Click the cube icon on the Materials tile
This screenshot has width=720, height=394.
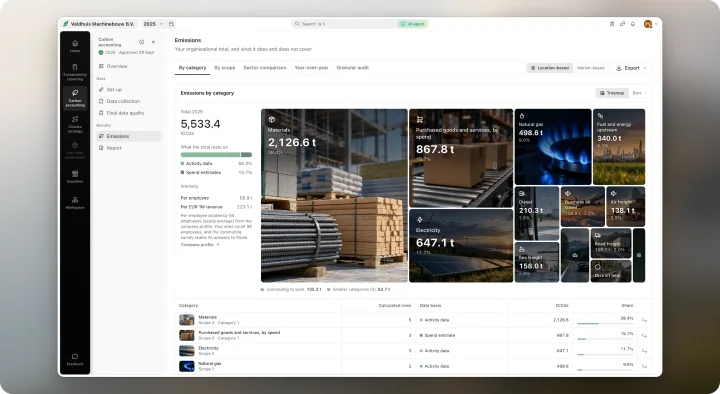click(x=272, y=119)
